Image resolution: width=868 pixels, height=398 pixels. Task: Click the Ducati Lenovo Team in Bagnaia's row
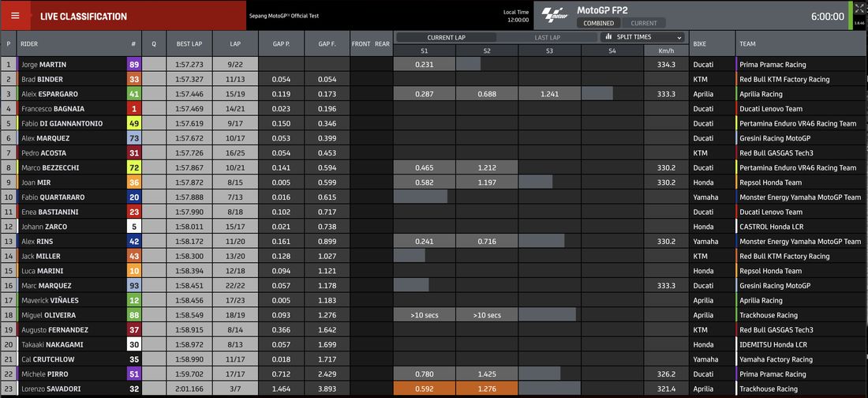771,109
